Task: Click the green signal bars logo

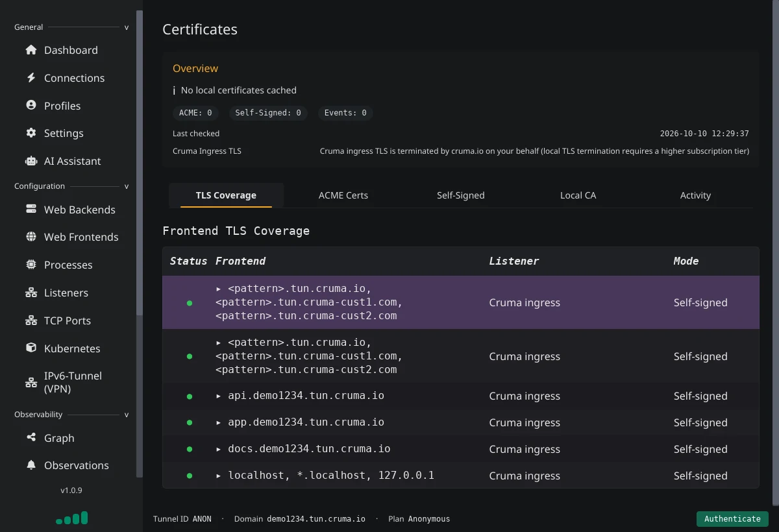Action: (72, 518)
